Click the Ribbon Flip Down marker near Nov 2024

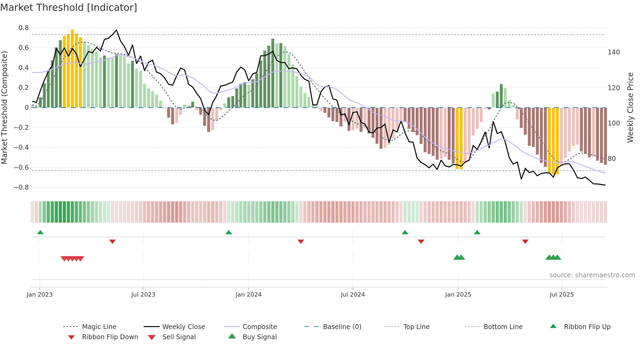coord(421,242)
